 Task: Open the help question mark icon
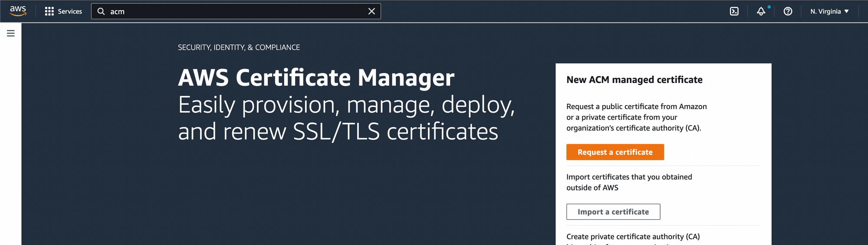pyautogui.click(x=788, y=11)
